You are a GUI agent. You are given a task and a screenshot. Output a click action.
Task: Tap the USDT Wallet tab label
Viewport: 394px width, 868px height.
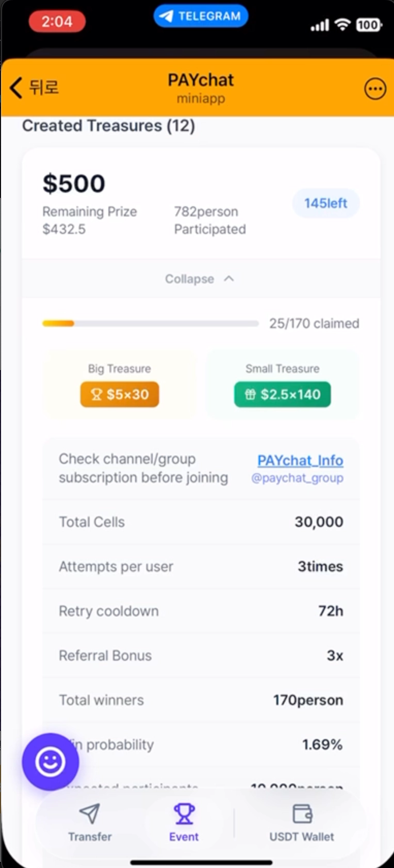302,837
